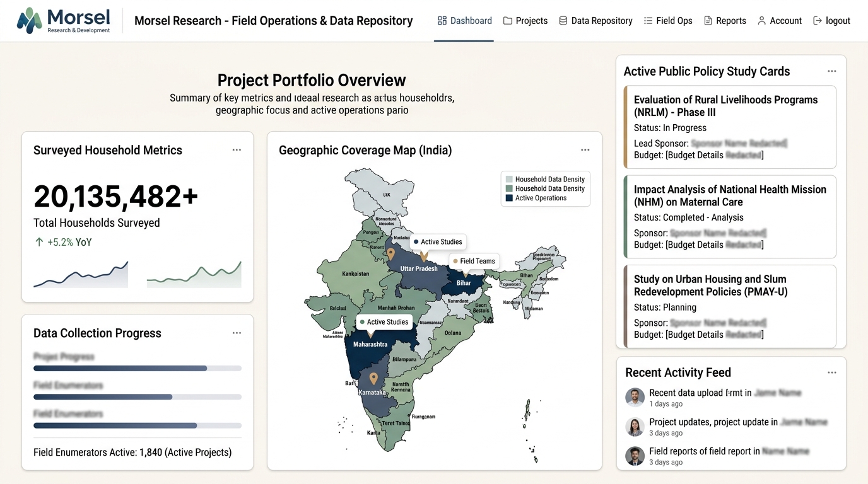The height and width of the screenshot is (484, 868).
Task: Click Total Households Surveyed label
Action: point(97,222)
